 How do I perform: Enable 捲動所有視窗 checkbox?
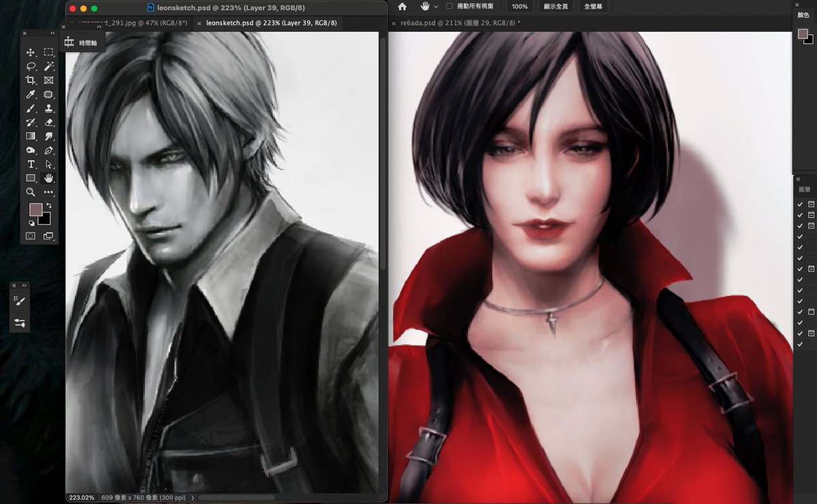[449, 6]
